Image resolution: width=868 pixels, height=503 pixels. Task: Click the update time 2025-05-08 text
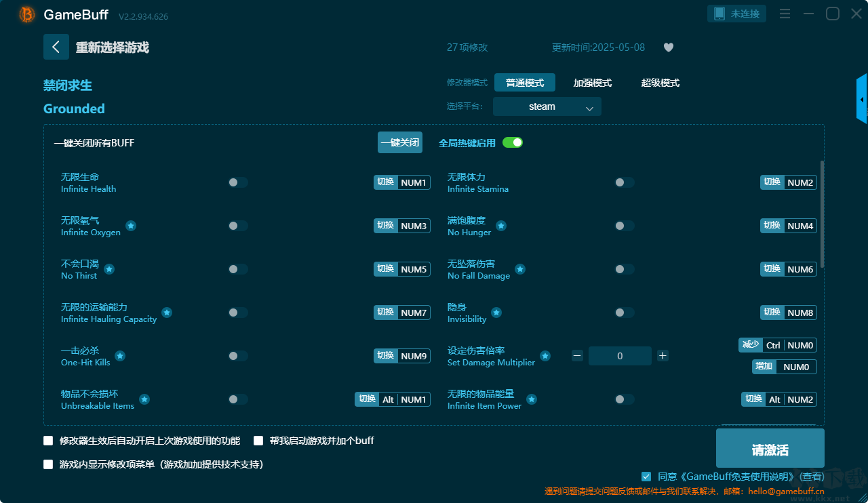tap(599, 47)
